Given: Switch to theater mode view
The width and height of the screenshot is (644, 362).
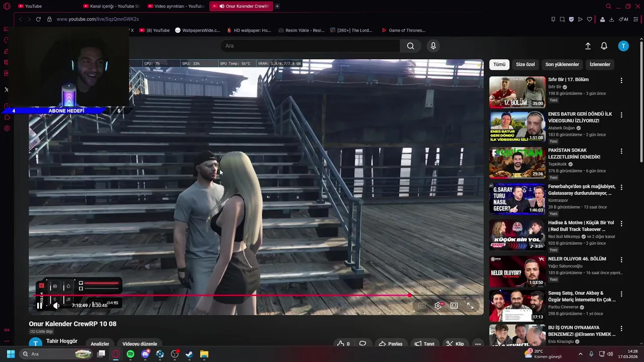Looking at the screenshot, I should point(454,305).
